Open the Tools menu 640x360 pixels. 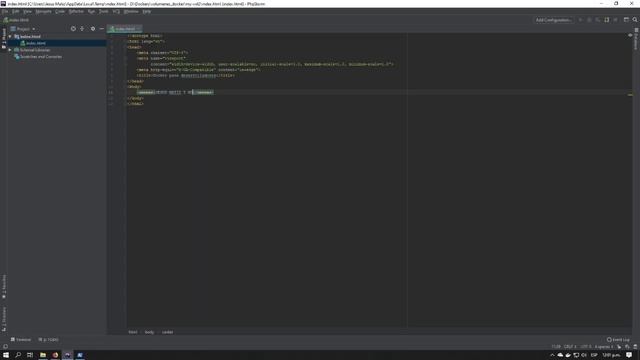click(104, 11)
